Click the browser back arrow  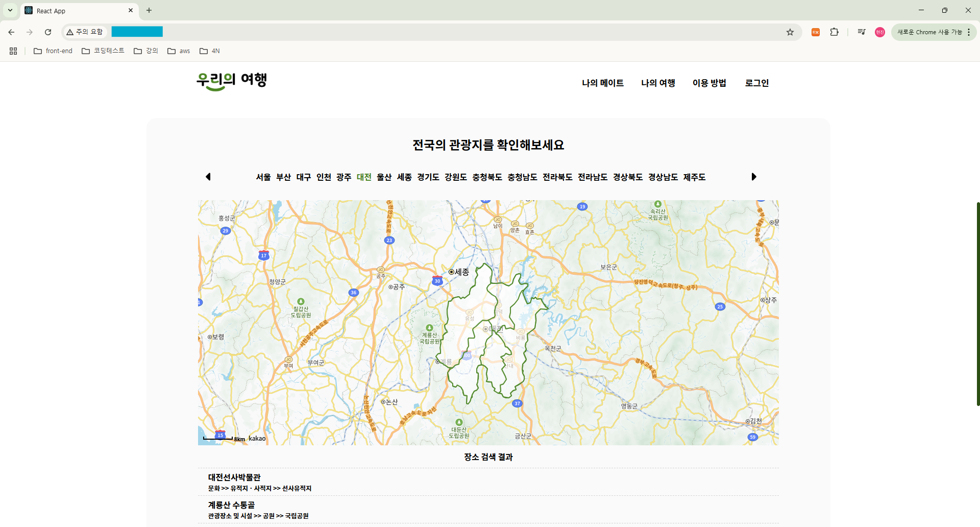point(11,32)
